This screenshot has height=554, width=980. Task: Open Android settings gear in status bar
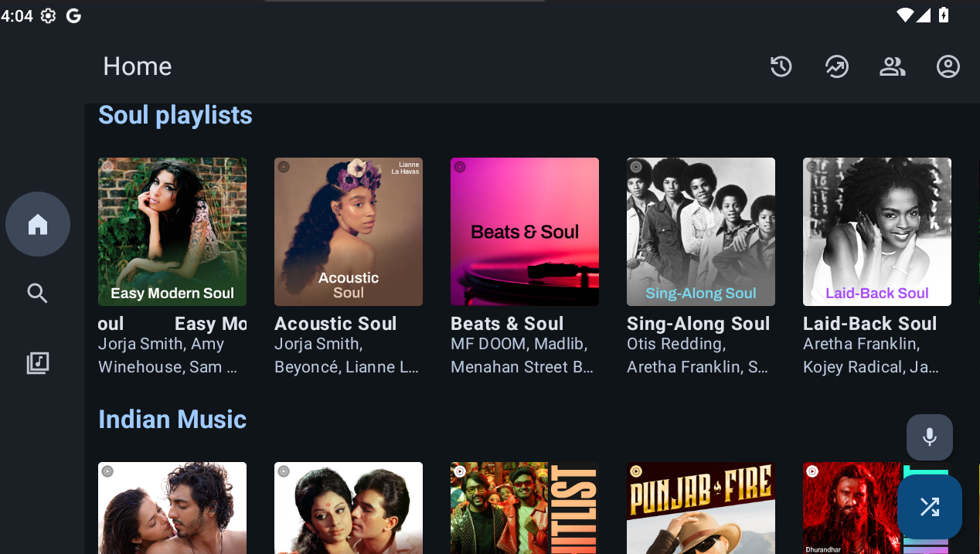[x=49, y=15]
